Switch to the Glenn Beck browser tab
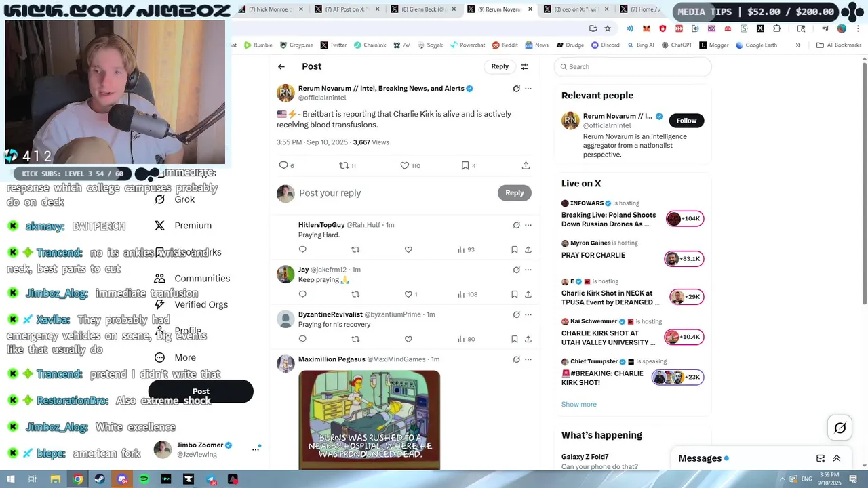The height and width of the screenshot is (488, 868). coord(423,9)
